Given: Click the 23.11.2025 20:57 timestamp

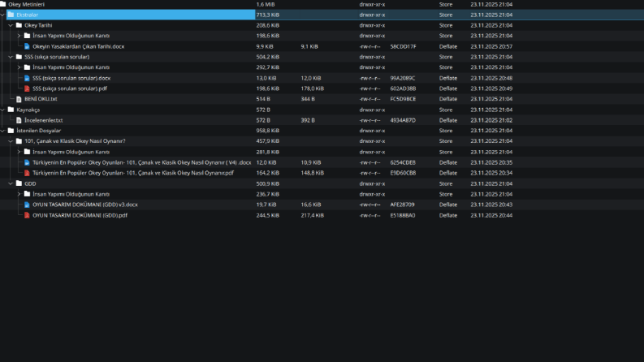Looking at the screenshot, I should point(491,46).
